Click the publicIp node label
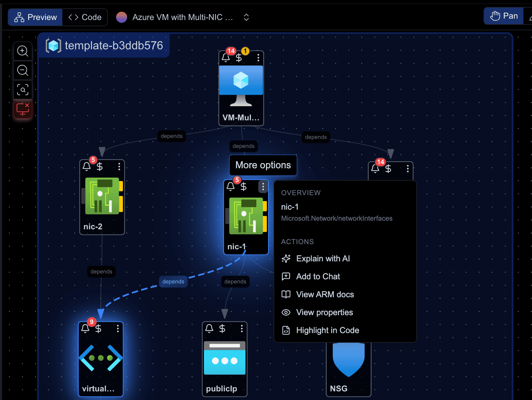 click(222, 389)
